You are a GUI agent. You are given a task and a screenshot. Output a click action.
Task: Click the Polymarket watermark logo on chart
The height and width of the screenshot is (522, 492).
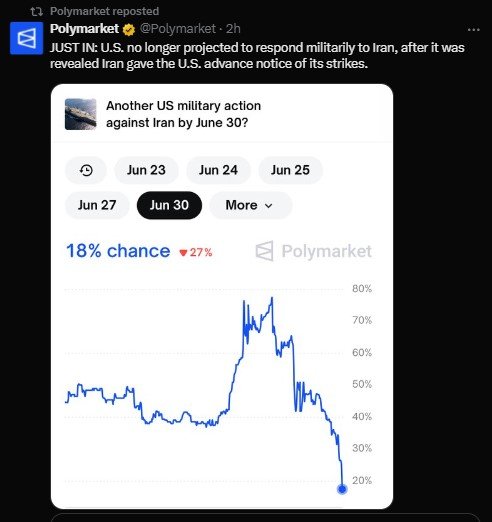click(x=313, y=251)
